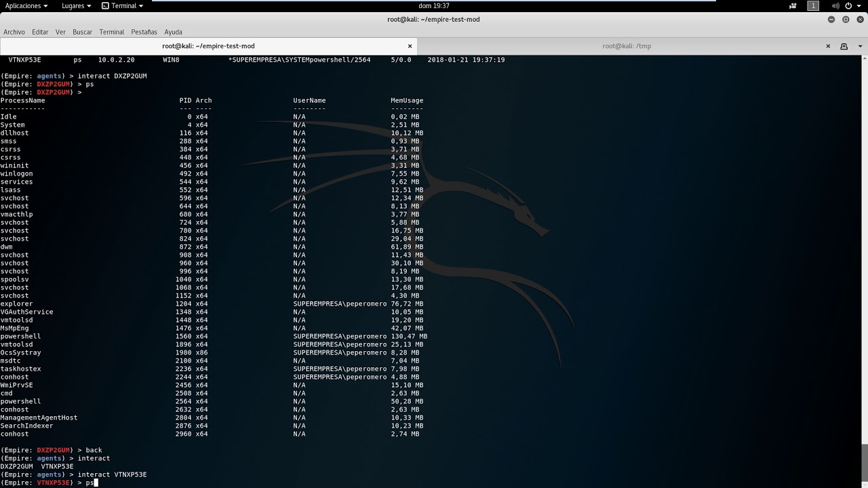The width and height of the screenshot is (868, 488).
Task: Open the Aplicaciones menu in the top bar
Action: coord(26,5)
